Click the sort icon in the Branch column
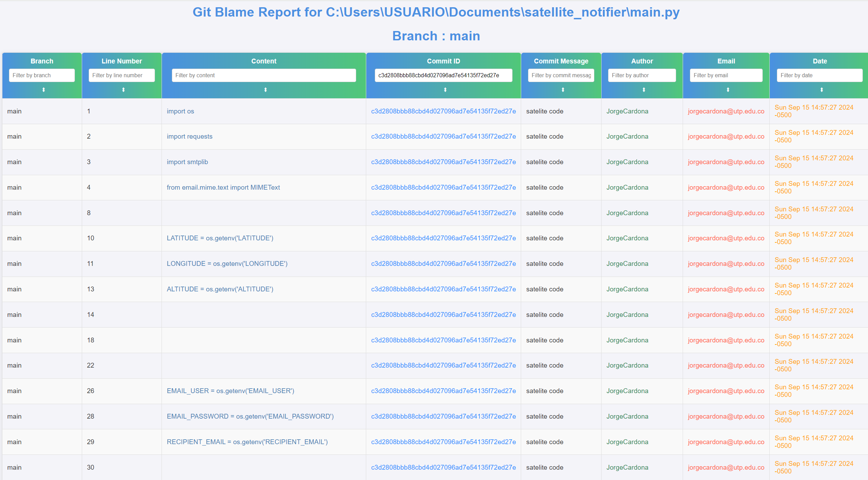This screenshot has width=868, height=480. click(x=42, y=90)
